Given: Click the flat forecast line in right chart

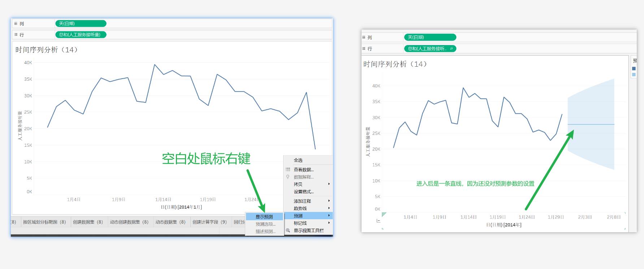Looking at the screenshot, I should click(591, 124).
